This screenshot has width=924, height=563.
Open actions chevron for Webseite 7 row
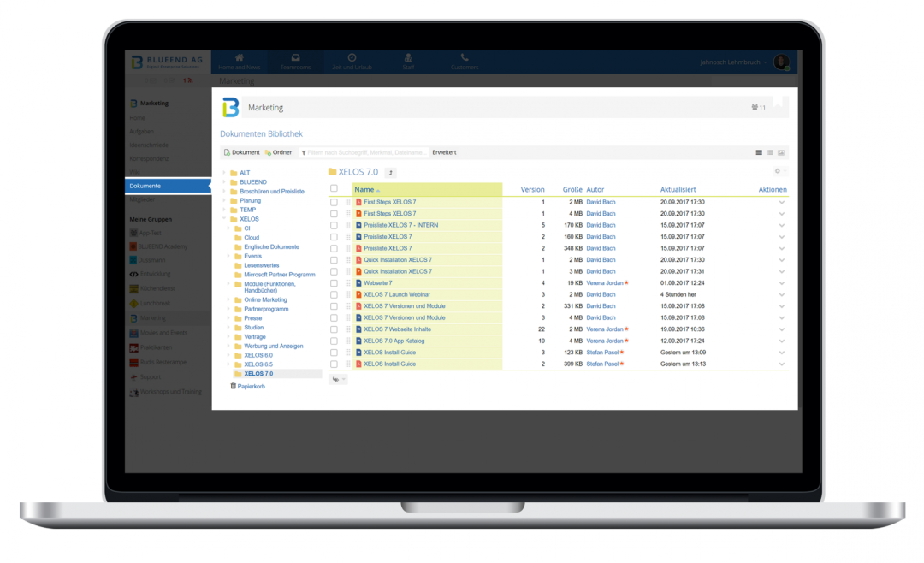pos(781,283)
